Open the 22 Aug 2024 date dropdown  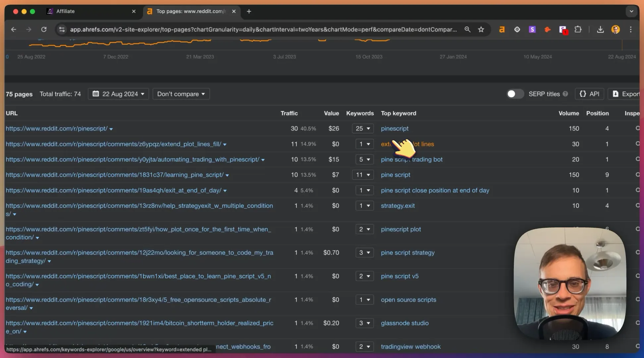[x=118, y=94]
